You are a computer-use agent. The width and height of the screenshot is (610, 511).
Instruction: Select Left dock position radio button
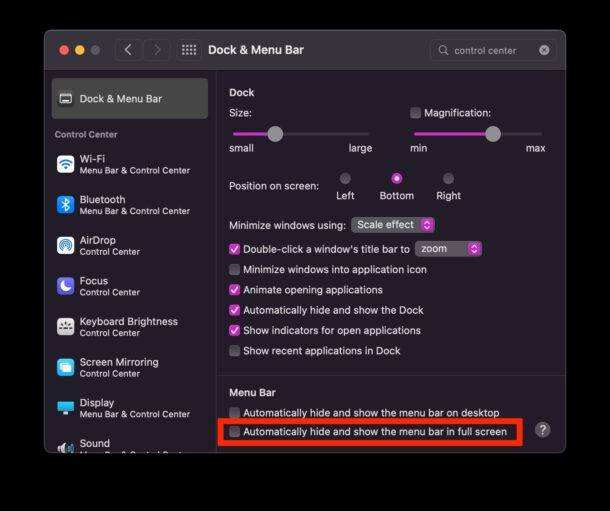pos(345,178)
